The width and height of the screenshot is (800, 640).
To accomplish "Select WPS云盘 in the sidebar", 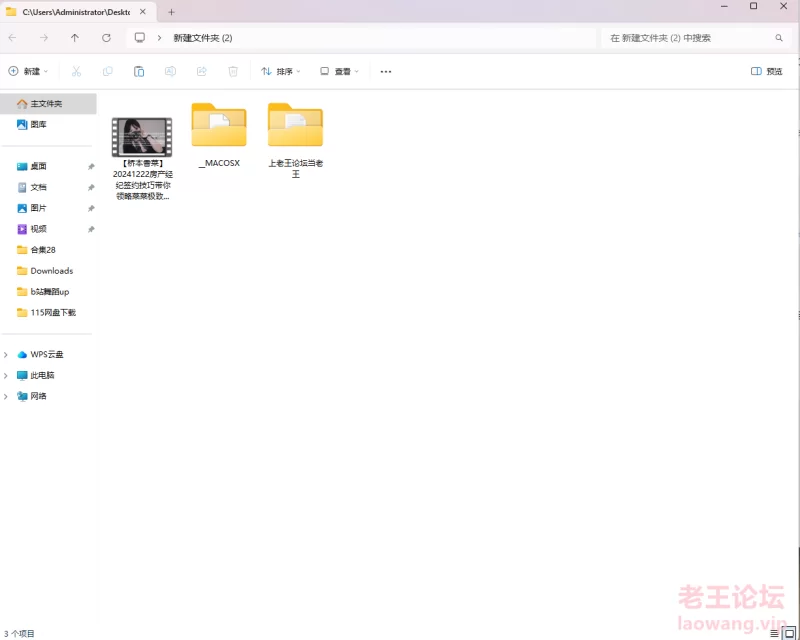I will [48, 355].
